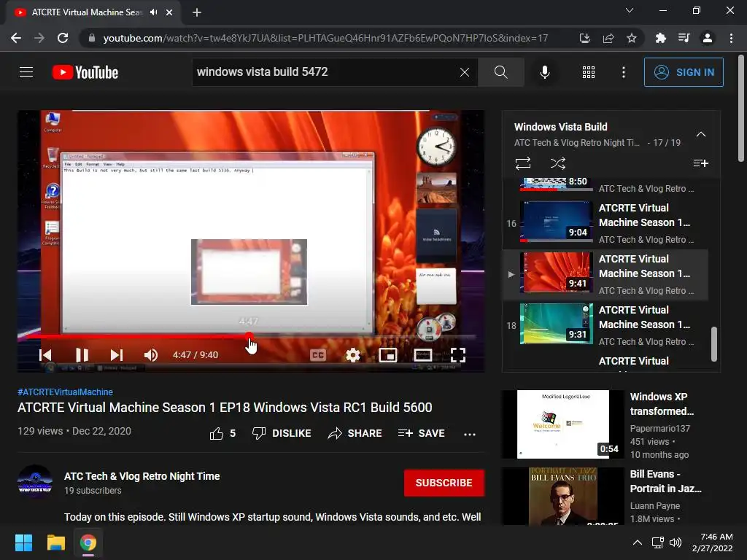Open media controls in Chrome toolbar

pyautogui.click(x=684, y=38)
